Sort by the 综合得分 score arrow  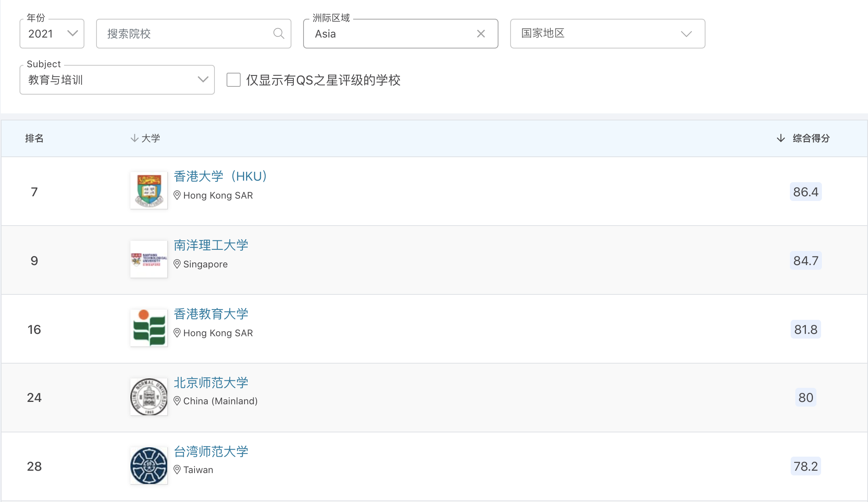pyautogui.click(x=780, y=138)
